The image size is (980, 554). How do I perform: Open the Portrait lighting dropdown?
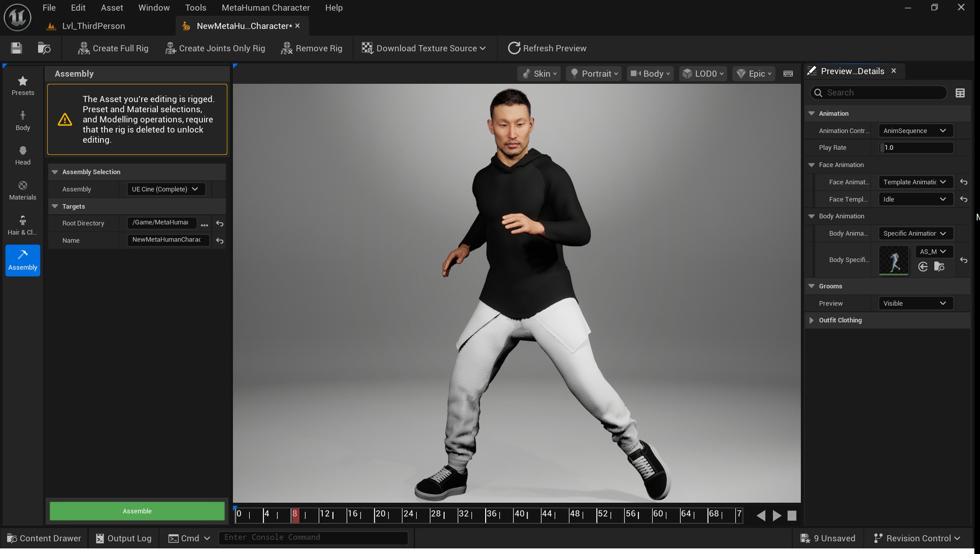(594, 74)
